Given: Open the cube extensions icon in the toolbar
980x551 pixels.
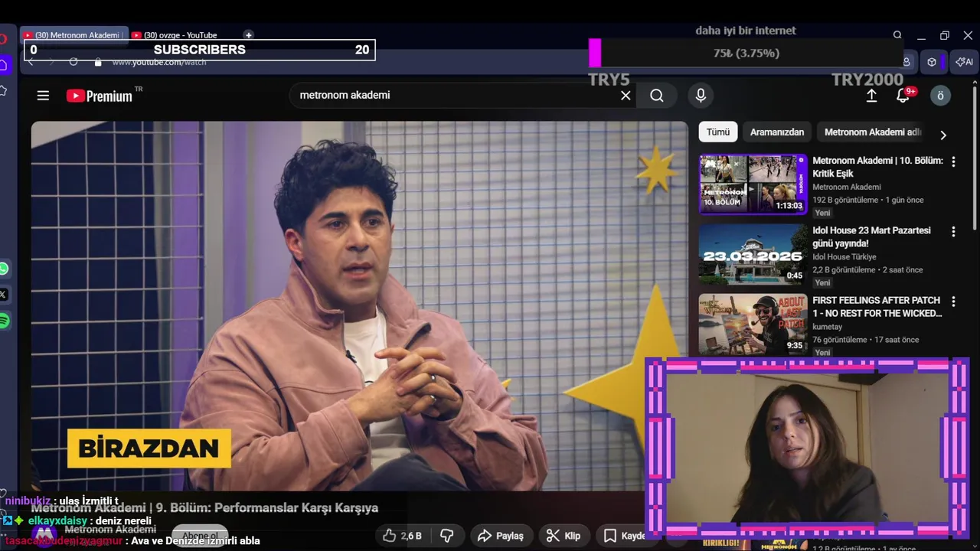Looking at the screenshot, I should point(932,62).
